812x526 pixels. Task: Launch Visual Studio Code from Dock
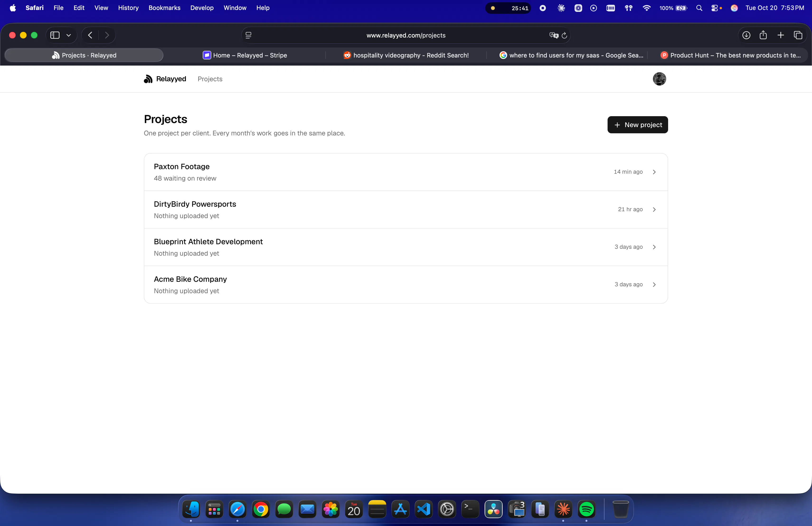click(x=424, y=509)
